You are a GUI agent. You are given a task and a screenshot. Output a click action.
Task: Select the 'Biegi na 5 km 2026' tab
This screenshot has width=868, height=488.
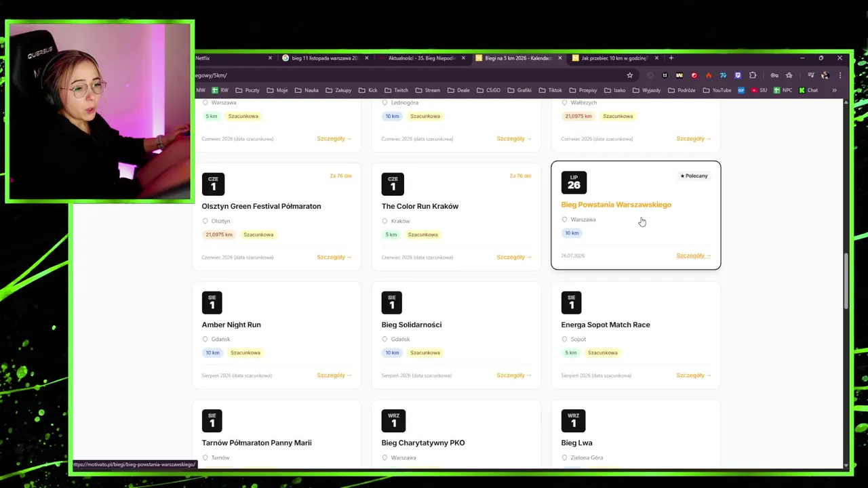click(x=518, y=58)
